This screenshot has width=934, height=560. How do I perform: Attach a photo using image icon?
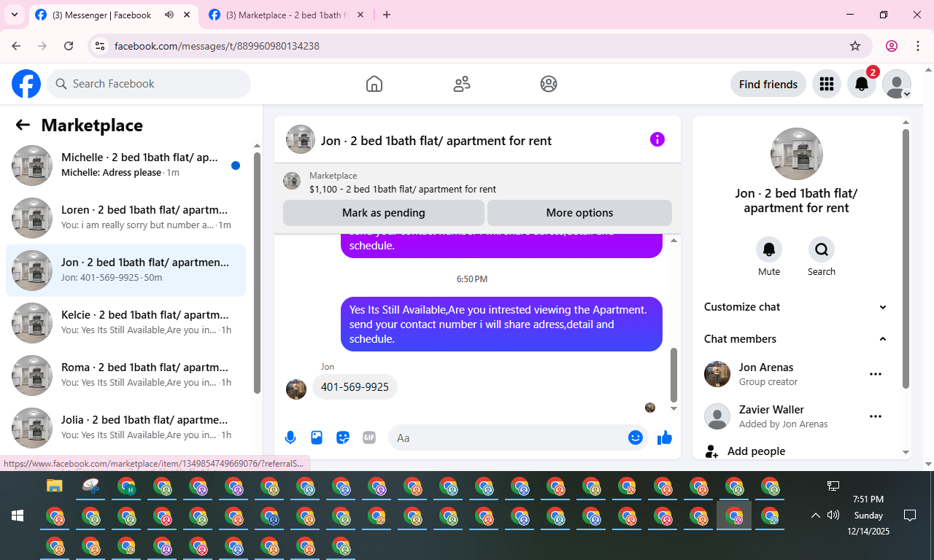pyautogui.click(x=317, y=437)
